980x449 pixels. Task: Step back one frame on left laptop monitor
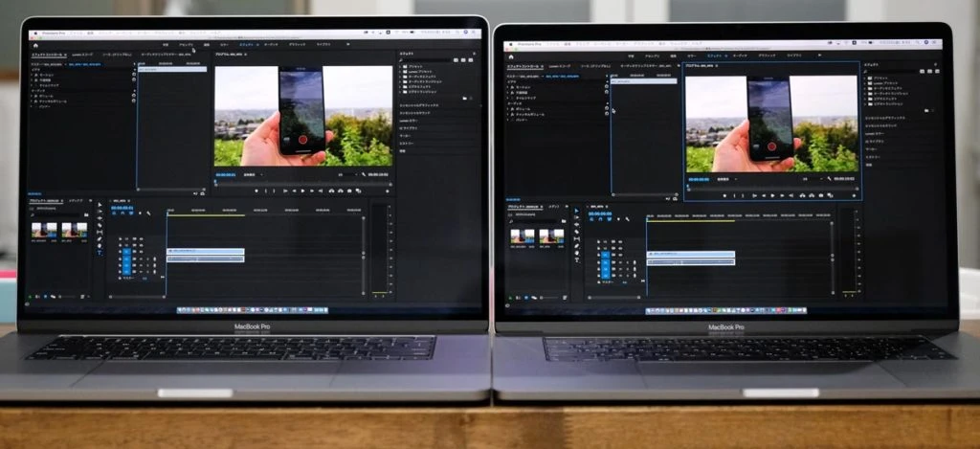click(295, 191)
